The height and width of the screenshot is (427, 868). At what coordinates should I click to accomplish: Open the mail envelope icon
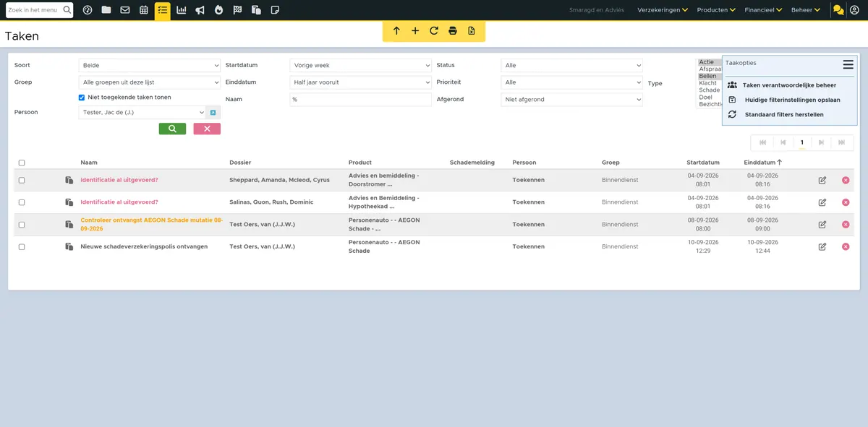point(125,10)
